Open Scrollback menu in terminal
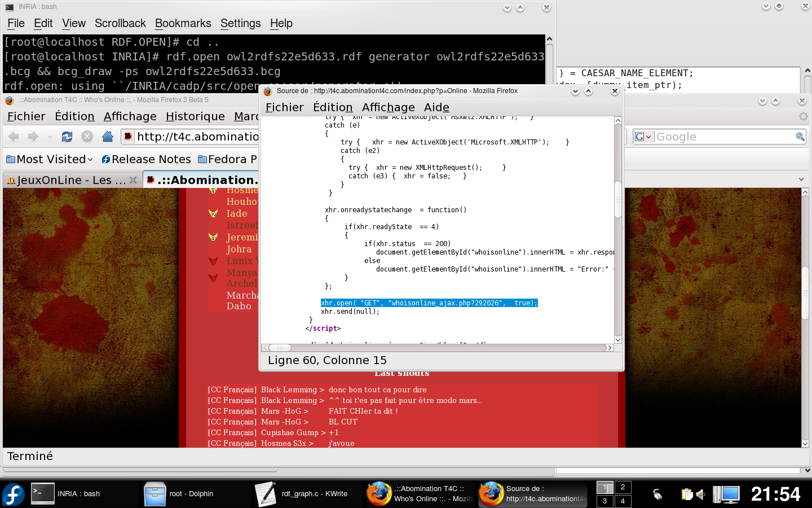 coord(120,23)
